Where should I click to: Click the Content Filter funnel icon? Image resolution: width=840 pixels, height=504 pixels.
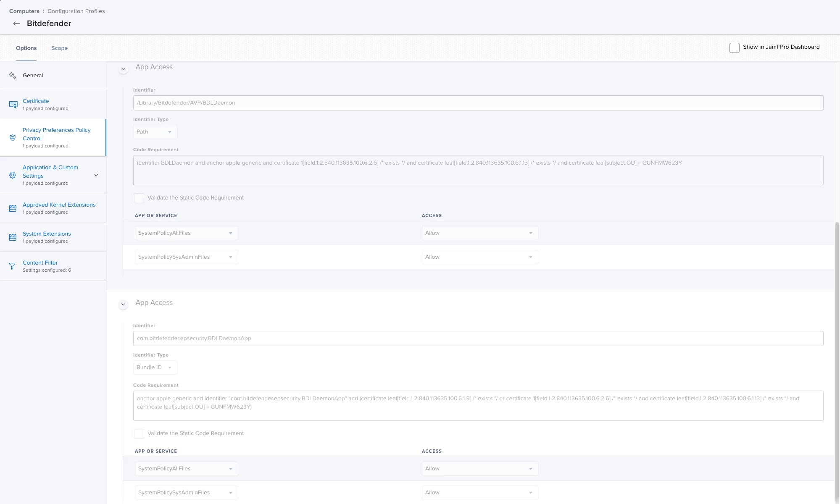12,266
